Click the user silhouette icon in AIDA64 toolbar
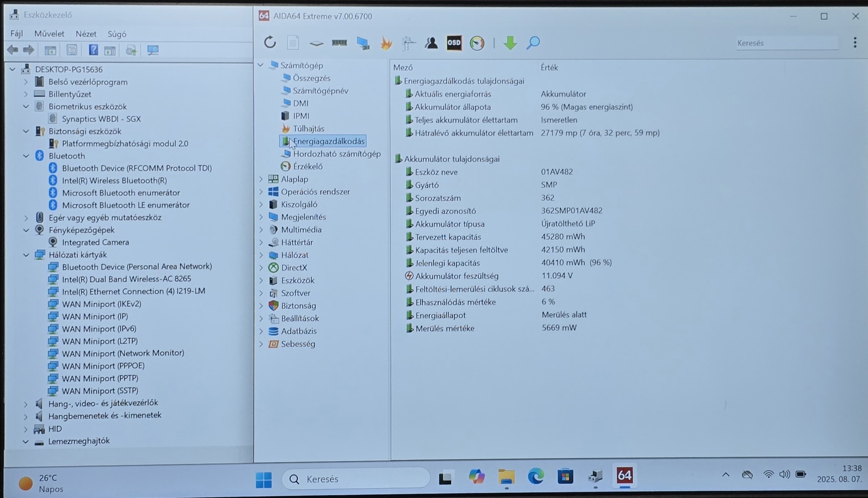Viewport: 868px width, 498px height. coord(431,43)
